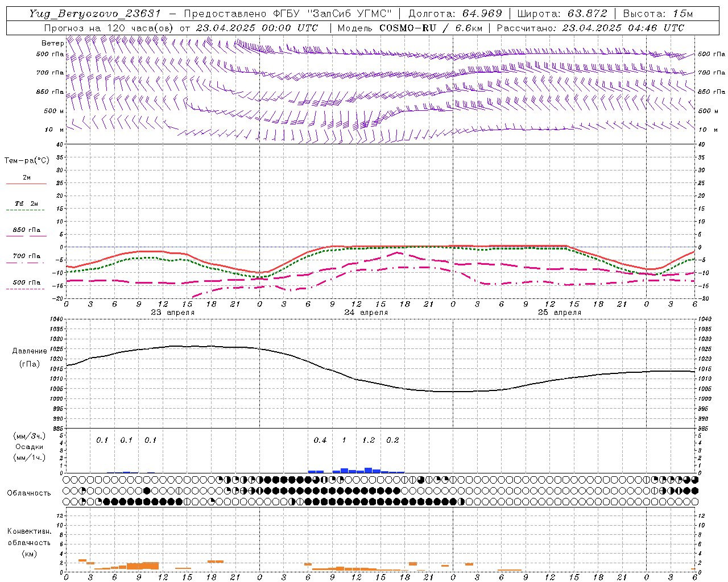728x582 pixels.
Task: Click the '25 апреля' date label
Action: (559, 313)
